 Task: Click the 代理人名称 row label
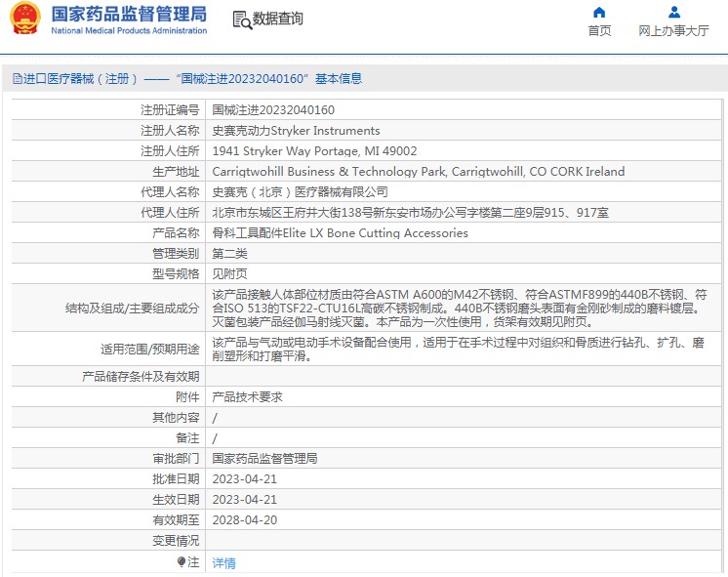pos(170,192)
